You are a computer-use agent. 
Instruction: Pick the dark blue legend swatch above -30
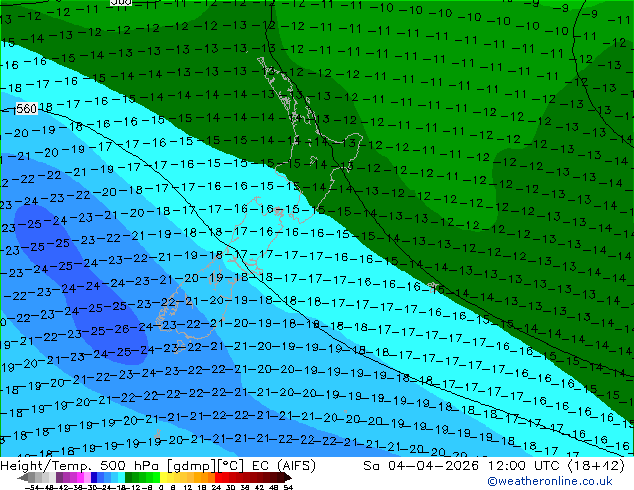(94, 478)
